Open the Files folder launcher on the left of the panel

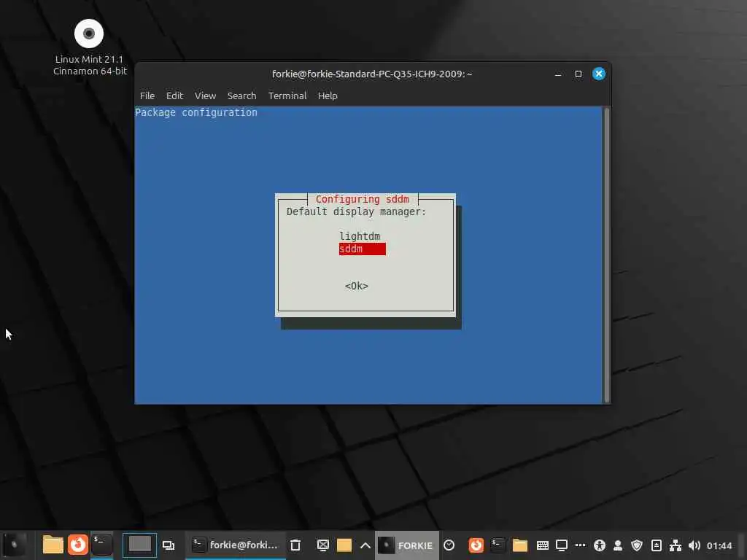(x=53, y=545)
